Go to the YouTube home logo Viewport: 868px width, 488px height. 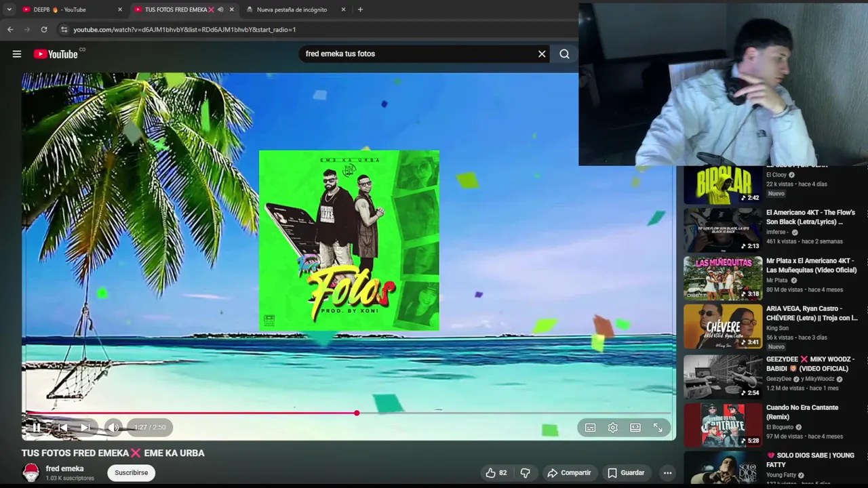point(56,54)
